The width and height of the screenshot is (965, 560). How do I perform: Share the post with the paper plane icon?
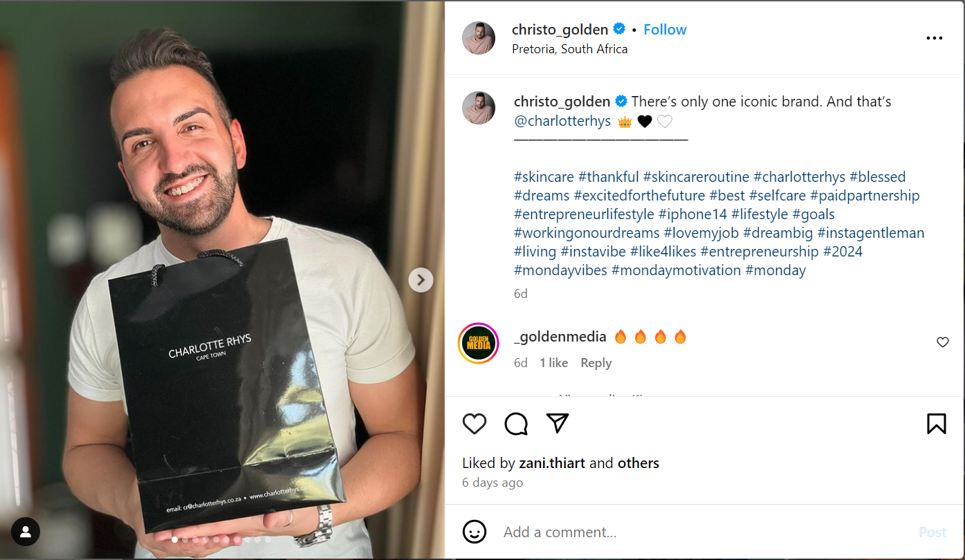click(558, 423)
